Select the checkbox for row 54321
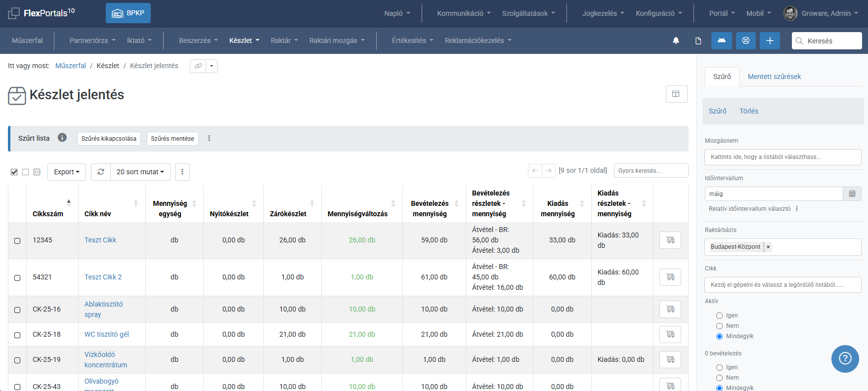The height and width of the screenshot is (391, 868). [17, 278]
